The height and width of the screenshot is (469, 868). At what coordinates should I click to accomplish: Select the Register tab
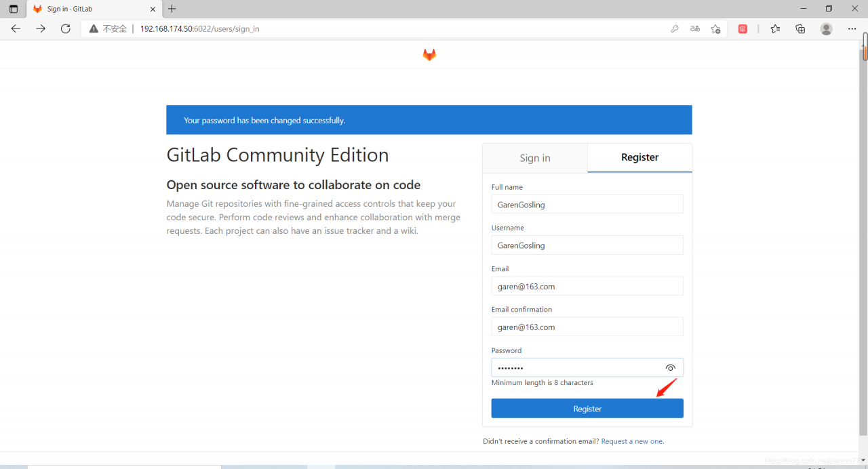pyautogui.click(x=640, y=157)
